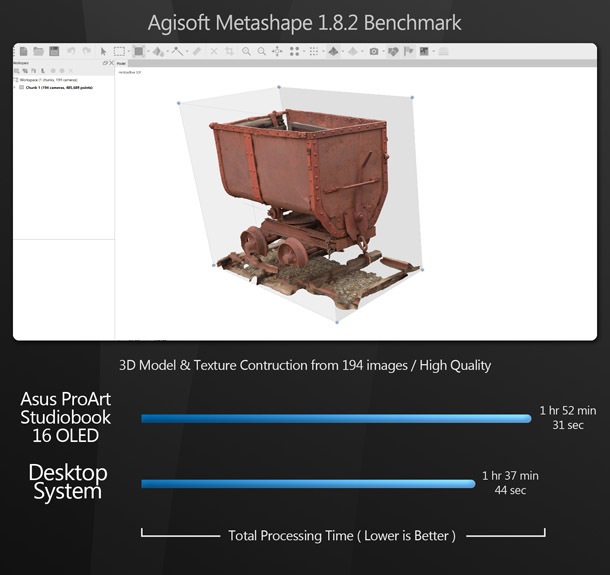610x575 pixels.
Task: Toggle the Show cameras icon
Action: pyautogui.click(x=373, y=51)
